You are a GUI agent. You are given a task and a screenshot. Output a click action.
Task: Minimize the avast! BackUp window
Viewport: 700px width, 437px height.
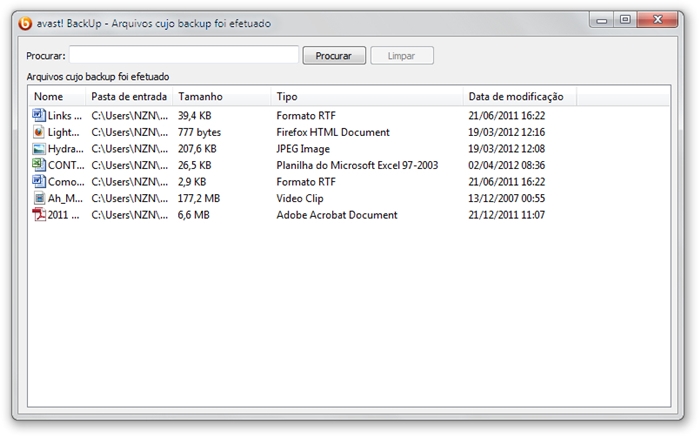click(x=602, y=20)
